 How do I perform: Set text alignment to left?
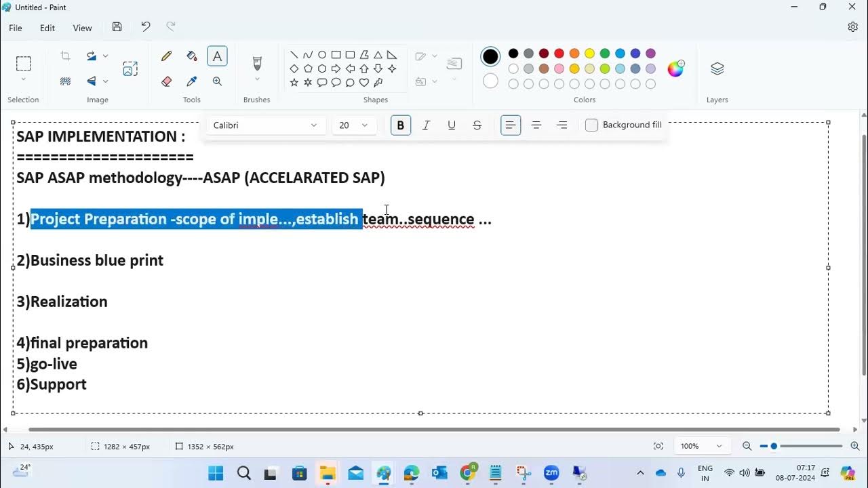[x=511, y=125]
